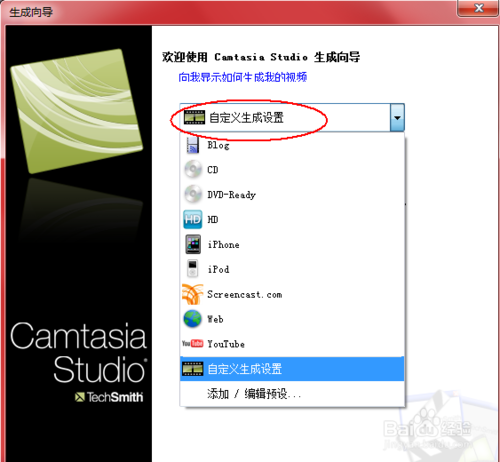Click the Blog preset icon

(193, 145)
